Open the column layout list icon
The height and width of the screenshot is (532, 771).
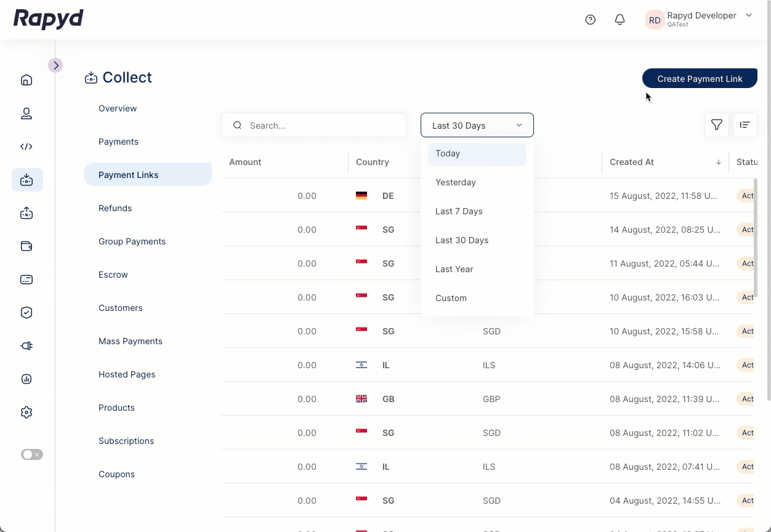(745, 125)
